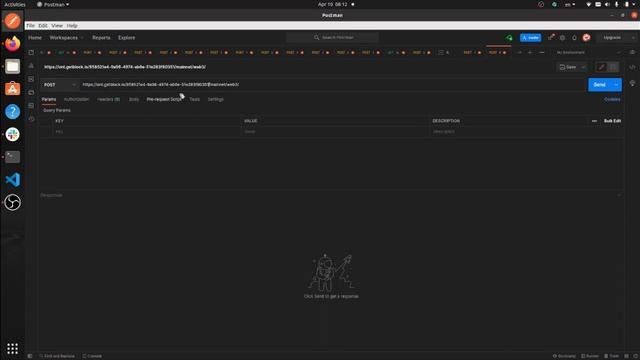Toggle the edit pencil view icon

601,67
